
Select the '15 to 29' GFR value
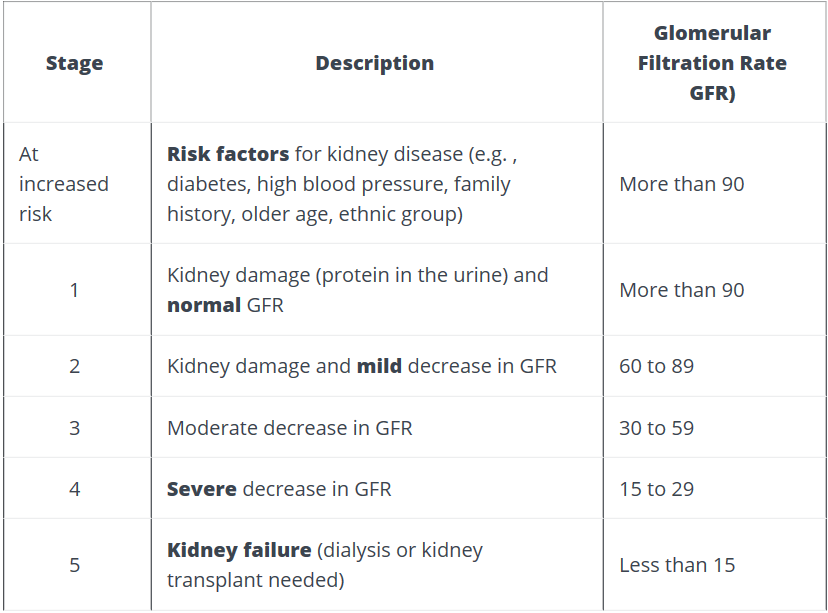point(656,489)
